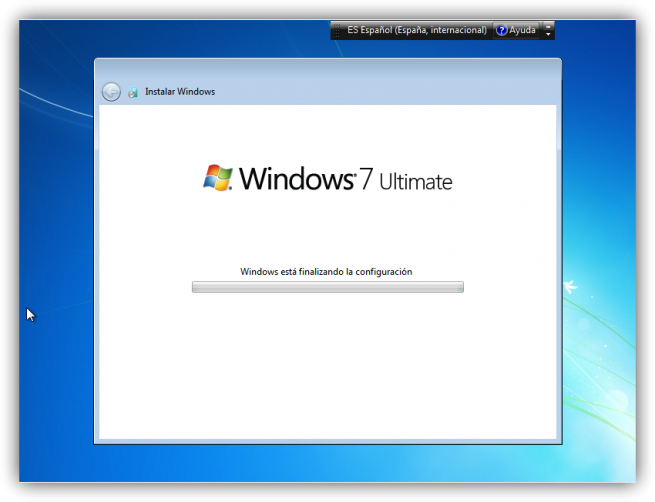
Task: Click the large Windows wordmark
Action: (x=297, y=179)
